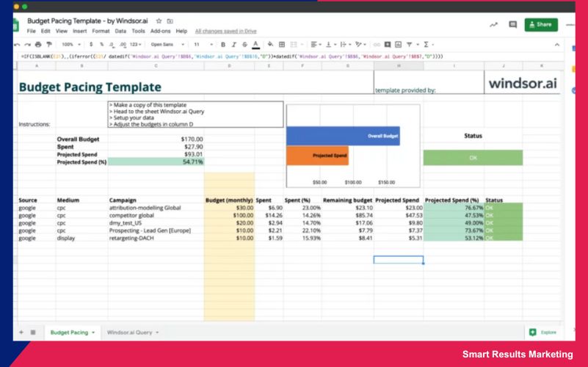Select the cell containing $170.00
Image resolution: width=588 pixels, height=367 pixels.
tap(156, 139)
